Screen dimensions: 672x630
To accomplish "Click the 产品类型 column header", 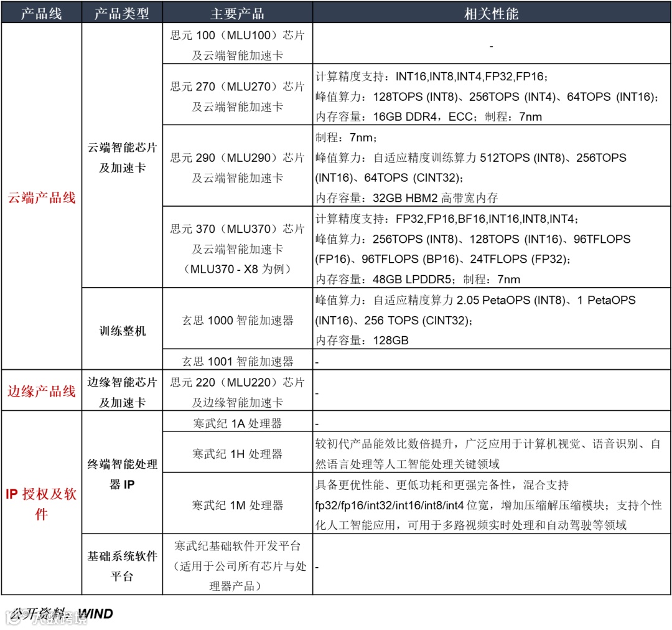I will [122, 12].
